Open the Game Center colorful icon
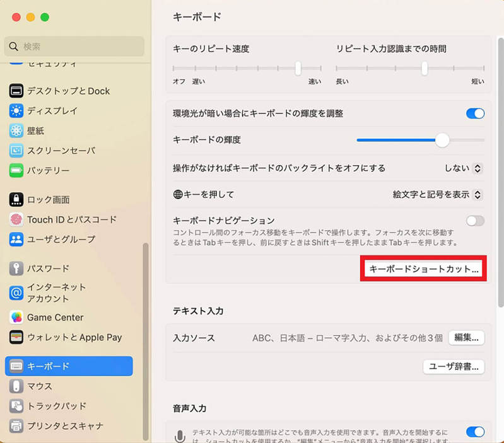The image size is (504, 443). click(16, 318)
